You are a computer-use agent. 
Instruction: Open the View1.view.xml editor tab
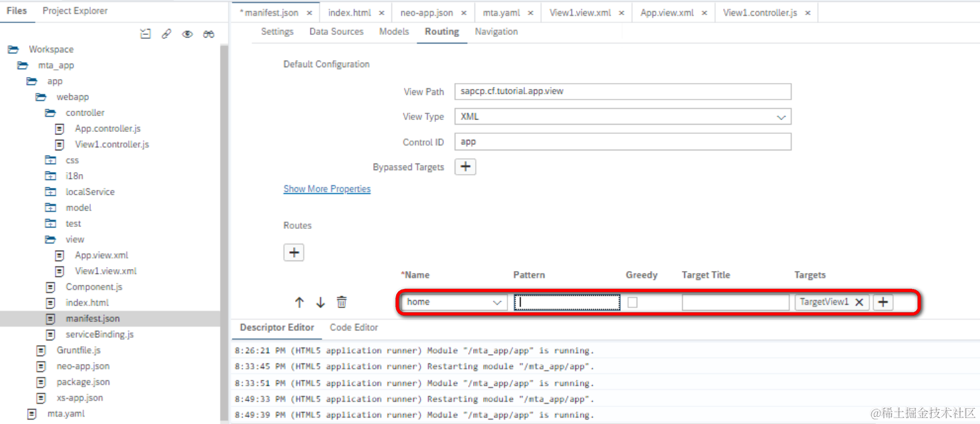click(x=580, y=13)
